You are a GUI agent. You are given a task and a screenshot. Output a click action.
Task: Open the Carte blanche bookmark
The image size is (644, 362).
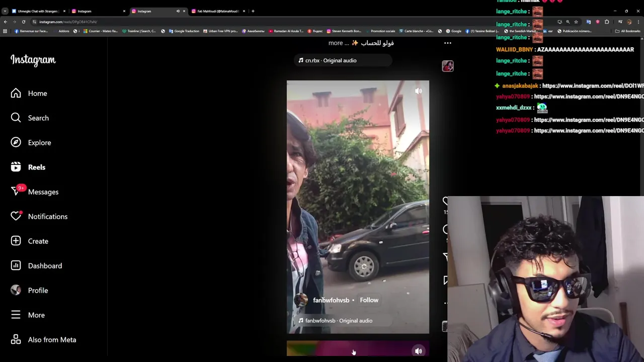pos(416,31)
